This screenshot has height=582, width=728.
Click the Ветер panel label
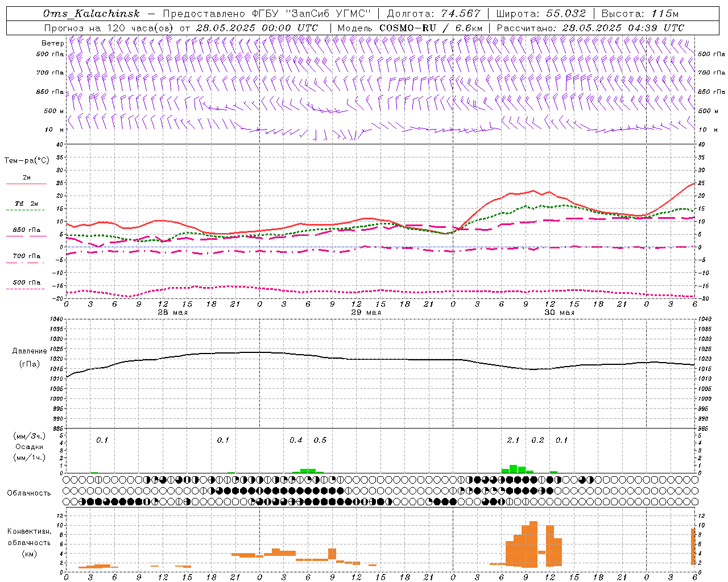[x=53, y=43]
